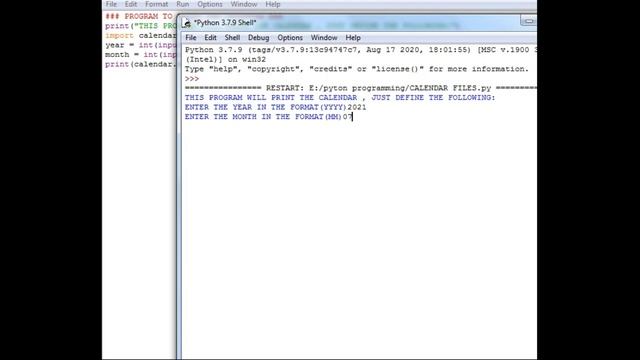Viewport: 640px width, 360px height.
Task: Click the 'import calendar' line in the editor
Action: point(140,36)
